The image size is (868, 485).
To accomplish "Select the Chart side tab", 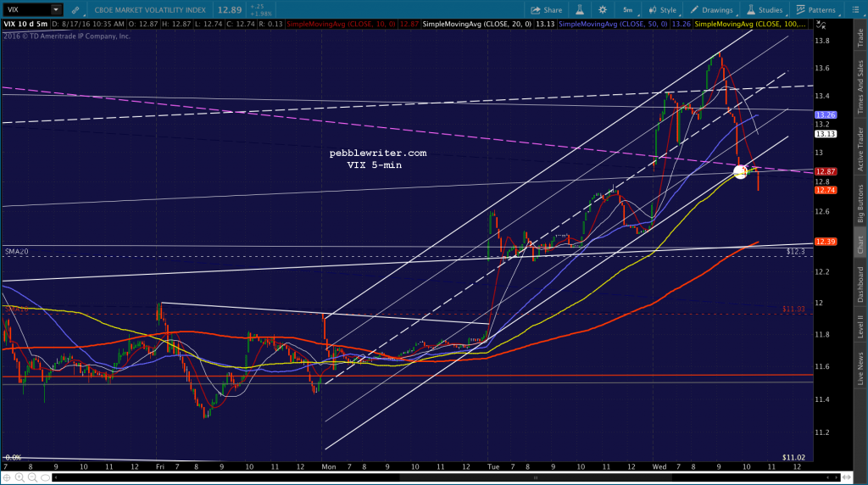I will (860, 245).
